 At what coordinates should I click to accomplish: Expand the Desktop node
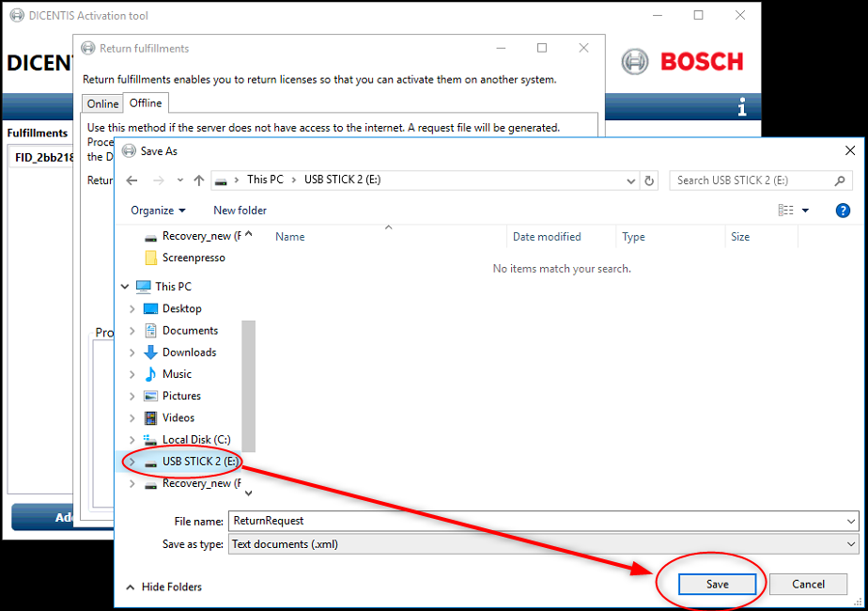coord(132,308)
